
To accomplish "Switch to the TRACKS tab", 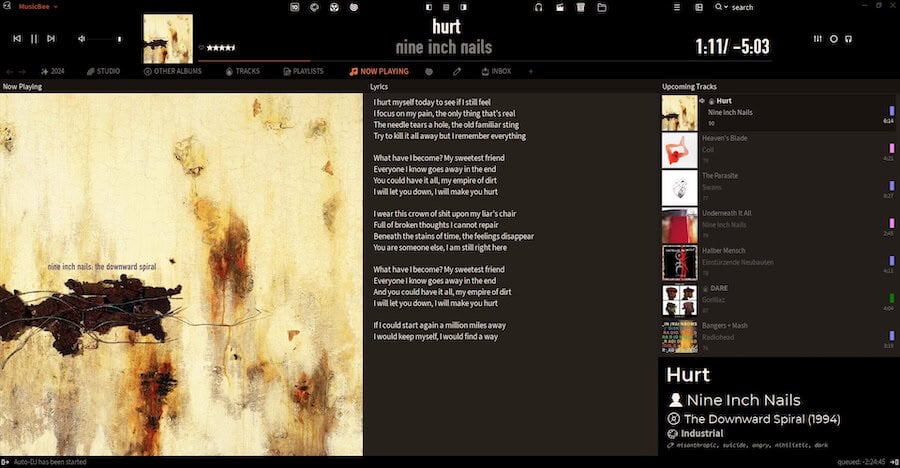I will pos(242,71).
